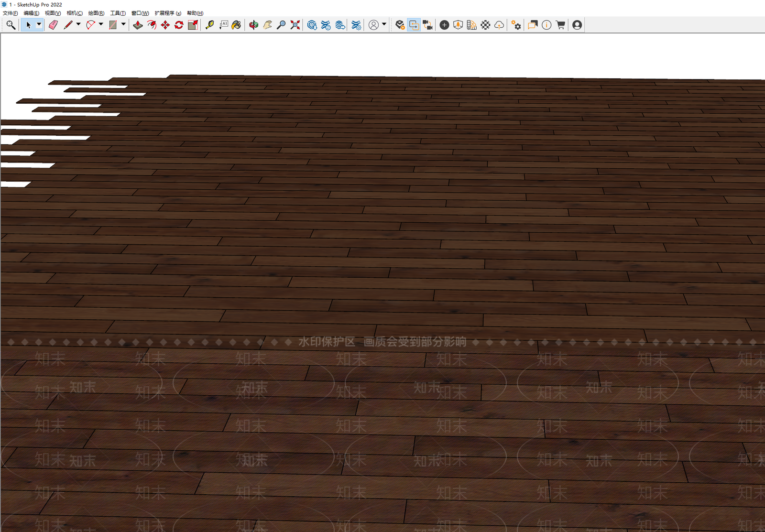Choose the Move tool with red arrows
The height and width of the screenshot is (532, 765).
(165, 25)
